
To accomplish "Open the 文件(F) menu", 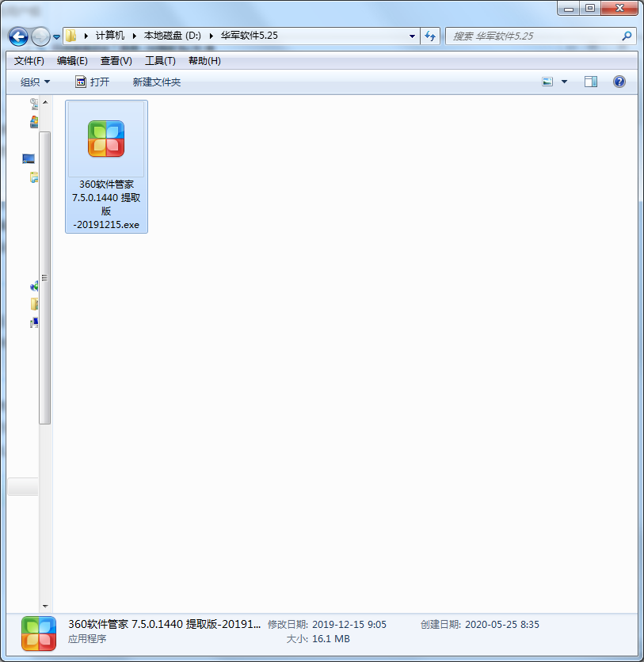I will pyautogui.click(x=29, y=61).
